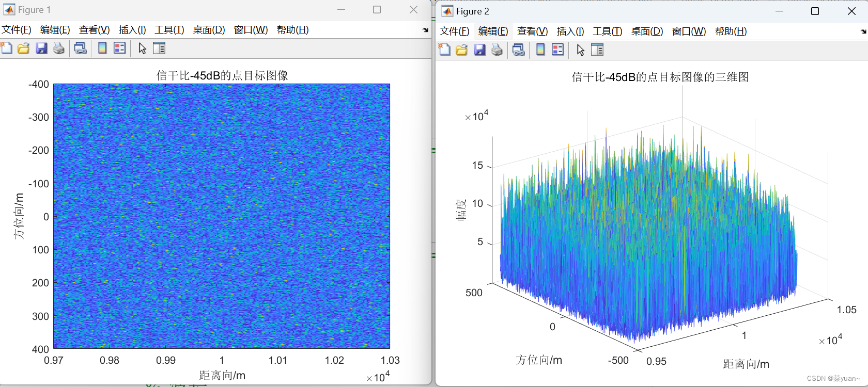Print figure icon in Figure 2 toolbar
The width and height of the screenshot is (868, 387).
(x=497, y=50)
